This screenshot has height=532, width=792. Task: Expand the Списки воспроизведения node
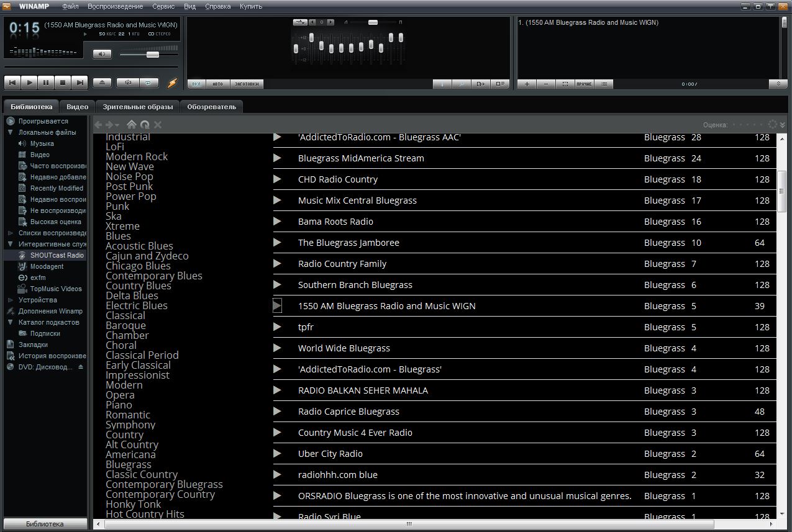click(11, 233)
